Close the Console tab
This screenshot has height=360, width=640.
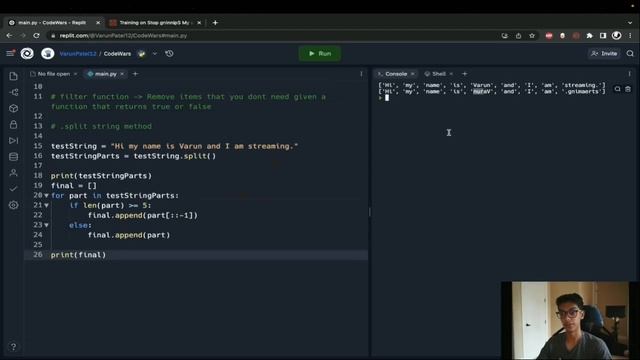pos(413,74)
